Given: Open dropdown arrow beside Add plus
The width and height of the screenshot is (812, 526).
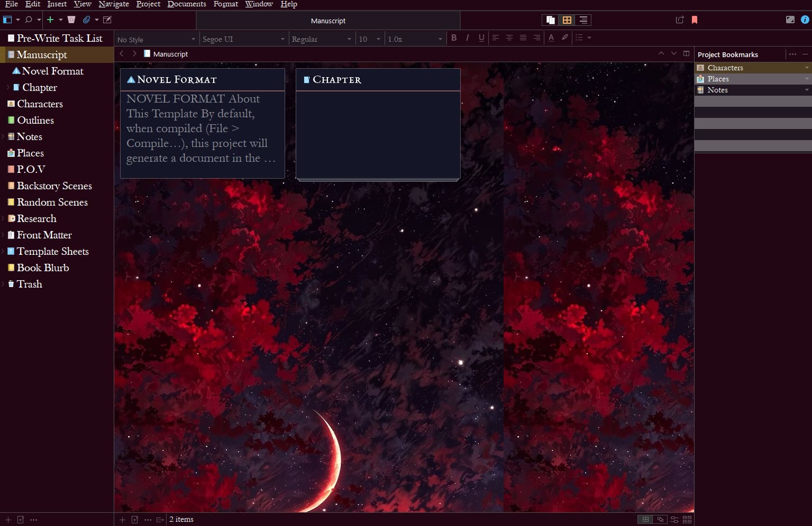Looking at the screenshot, I should coord(60,20).
